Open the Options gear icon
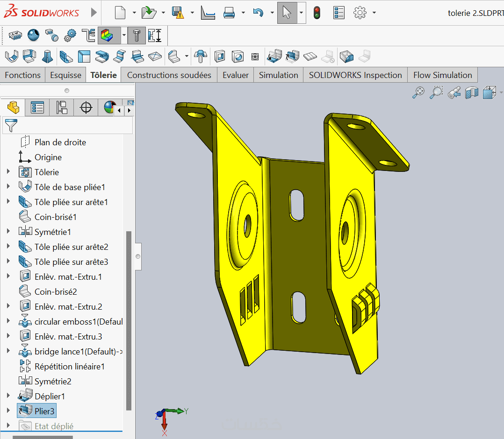 (360, 13)
